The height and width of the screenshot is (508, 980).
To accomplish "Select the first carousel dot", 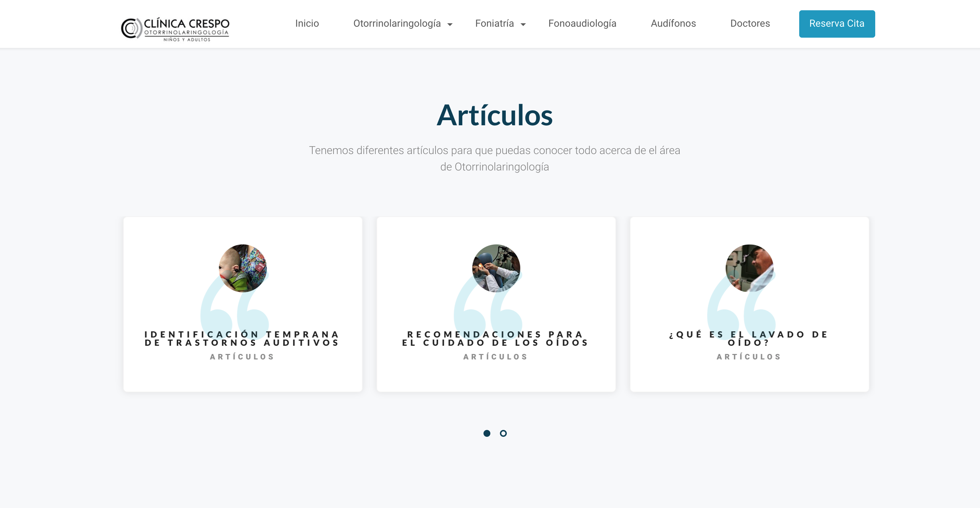I will click(x=487, y=433).
